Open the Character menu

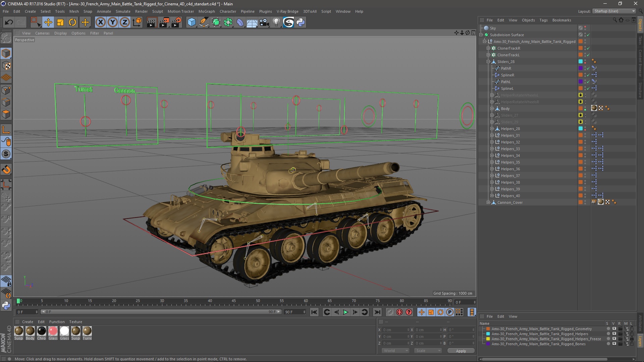click(x=228, y=11)
